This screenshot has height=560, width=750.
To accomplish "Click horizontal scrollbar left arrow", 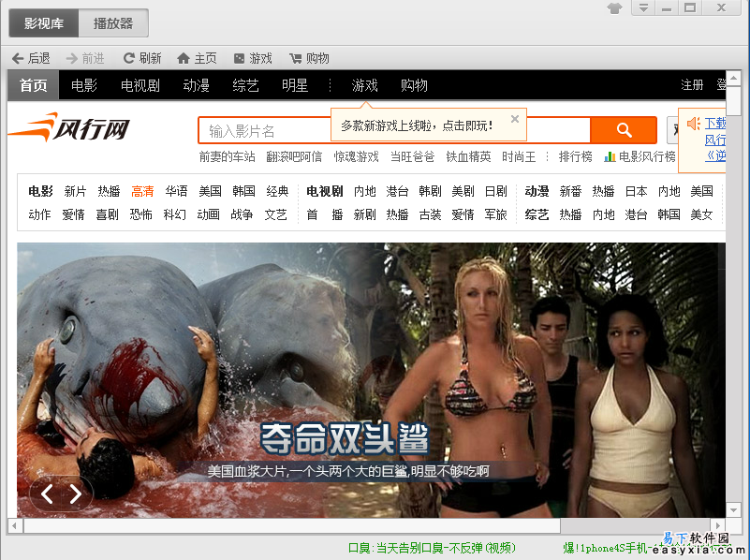I will [14, 526].
